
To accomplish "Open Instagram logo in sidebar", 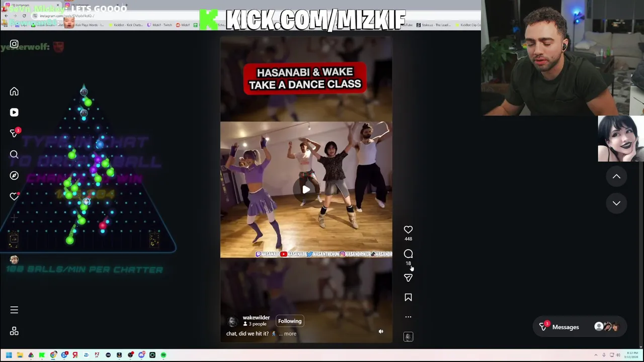I will pos(14,44).
